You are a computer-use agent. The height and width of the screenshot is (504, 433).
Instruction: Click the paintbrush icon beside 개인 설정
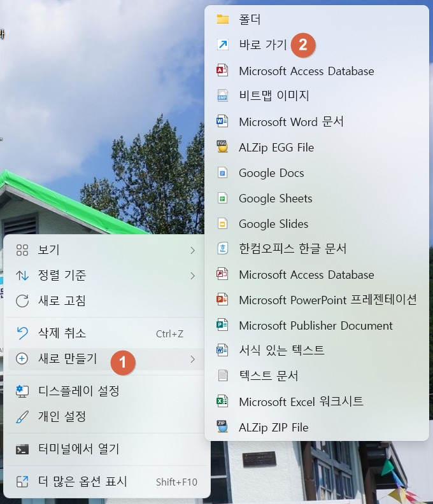pos(22,417)
